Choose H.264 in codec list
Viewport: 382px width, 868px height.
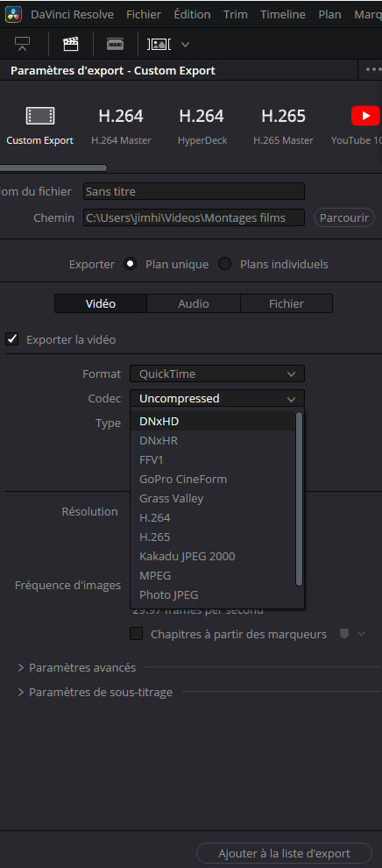point(213,517)
